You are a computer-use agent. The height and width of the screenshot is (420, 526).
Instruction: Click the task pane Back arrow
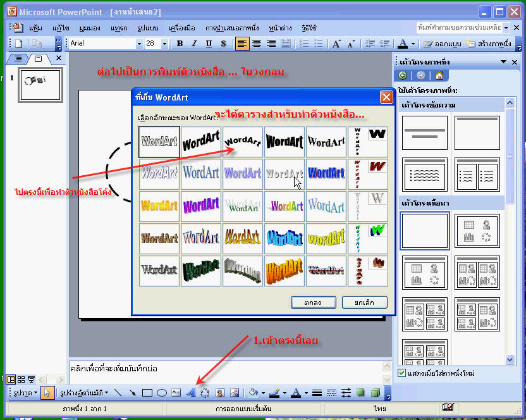click(403, 75)
